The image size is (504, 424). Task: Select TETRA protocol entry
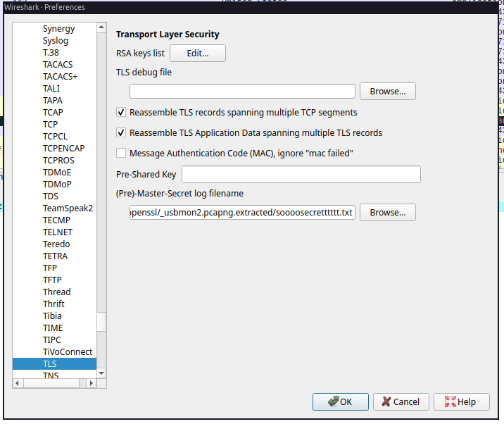coord(56,256)
